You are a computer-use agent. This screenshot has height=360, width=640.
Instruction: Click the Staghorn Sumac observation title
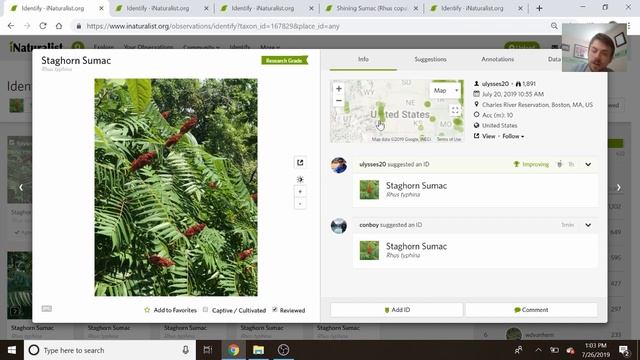(x=76, y=61)
